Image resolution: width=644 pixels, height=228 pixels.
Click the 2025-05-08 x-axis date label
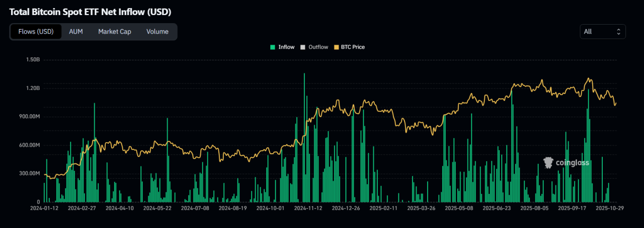[x=459, y=207]
